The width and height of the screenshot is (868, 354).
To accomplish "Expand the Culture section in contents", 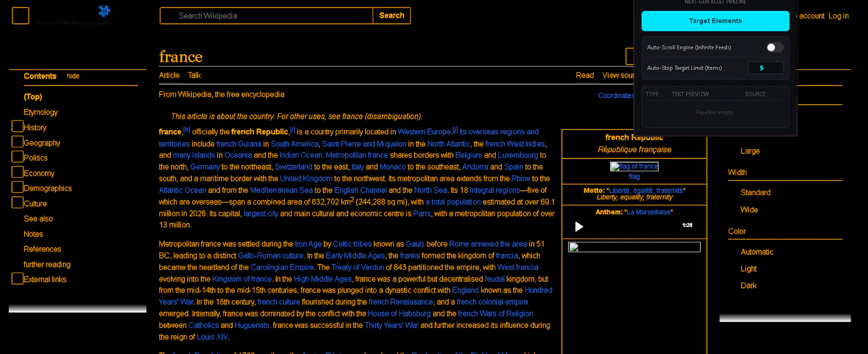I will pyautogui.click(x=17, y=202).
